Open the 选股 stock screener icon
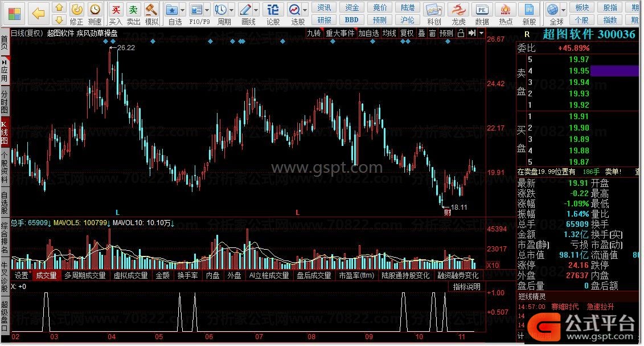 (x=294, y=10)
